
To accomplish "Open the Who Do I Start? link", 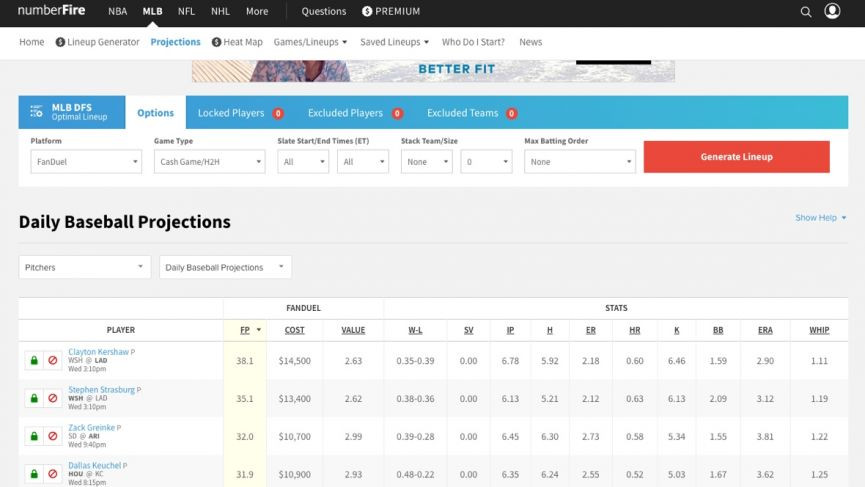I will click(x=473, y=42).
